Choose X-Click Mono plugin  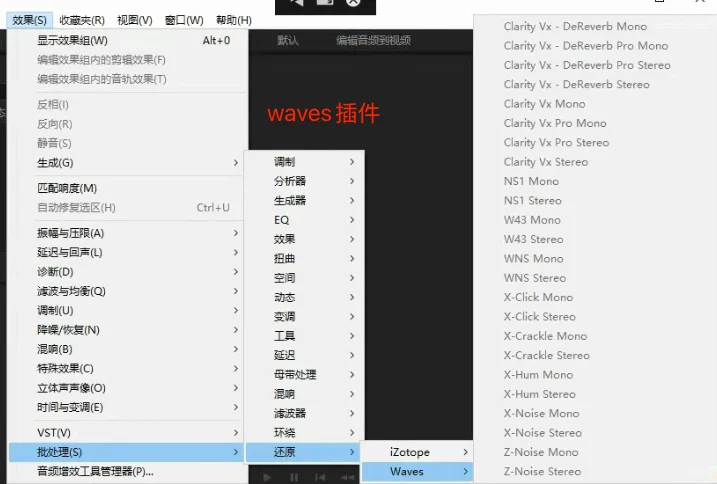[538, 297]
